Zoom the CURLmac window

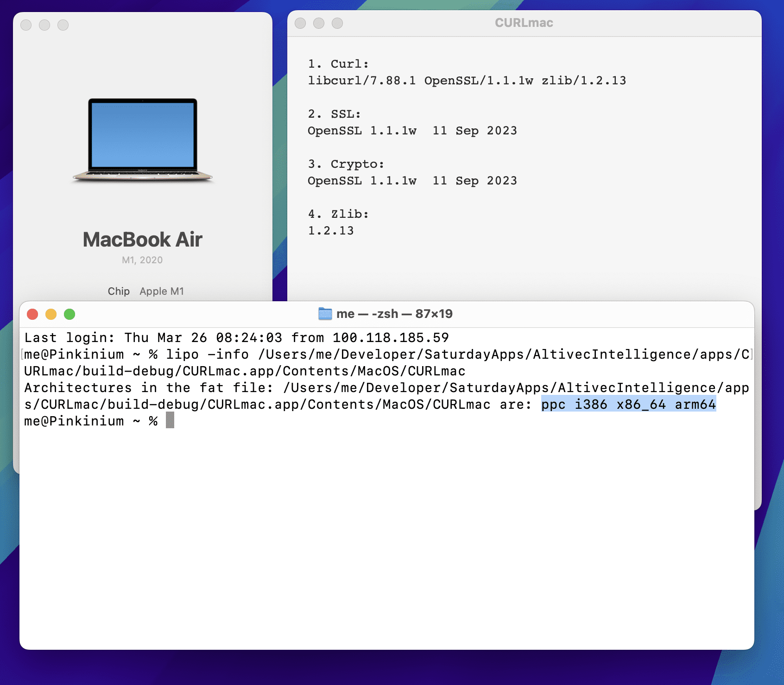337,23
